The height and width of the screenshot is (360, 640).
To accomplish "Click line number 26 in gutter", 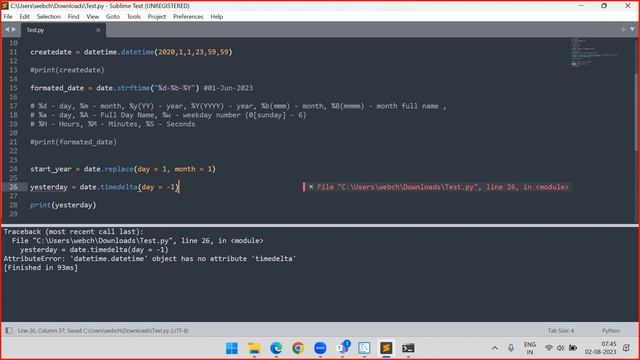I will [x=13, y=187].
